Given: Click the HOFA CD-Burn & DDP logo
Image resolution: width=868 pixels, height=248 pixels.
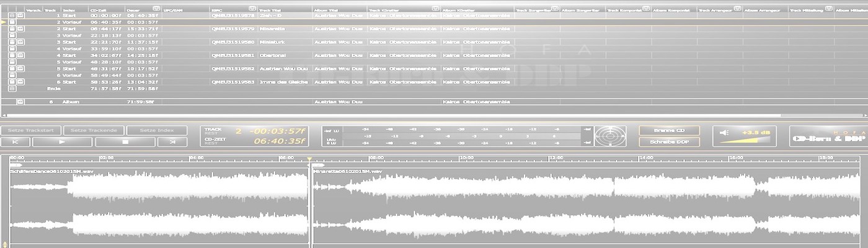Looking at the screenshot, I should (828, 136).
